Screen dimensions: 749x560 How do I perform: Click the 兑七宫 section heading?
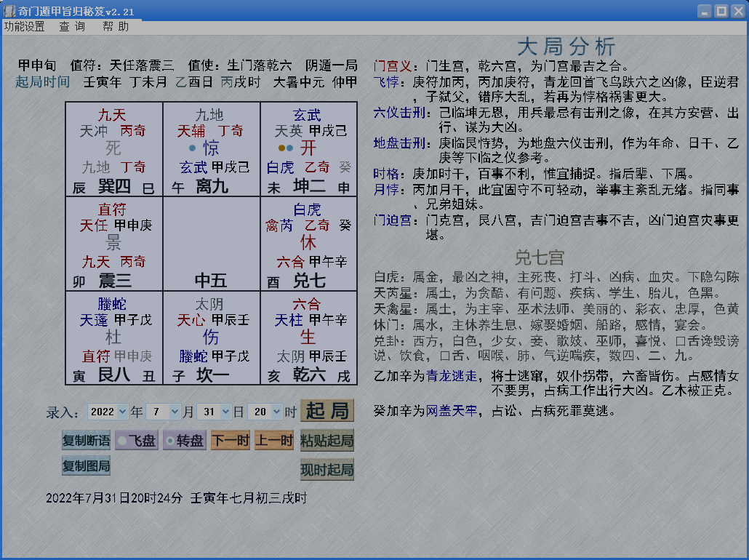tap(540, 257)
